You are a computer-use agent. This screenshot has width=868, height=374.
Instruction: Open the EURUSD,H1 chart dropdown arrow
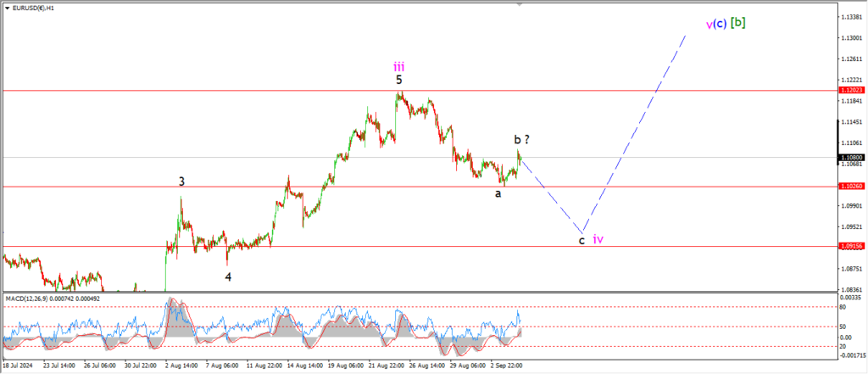(6, 6)
